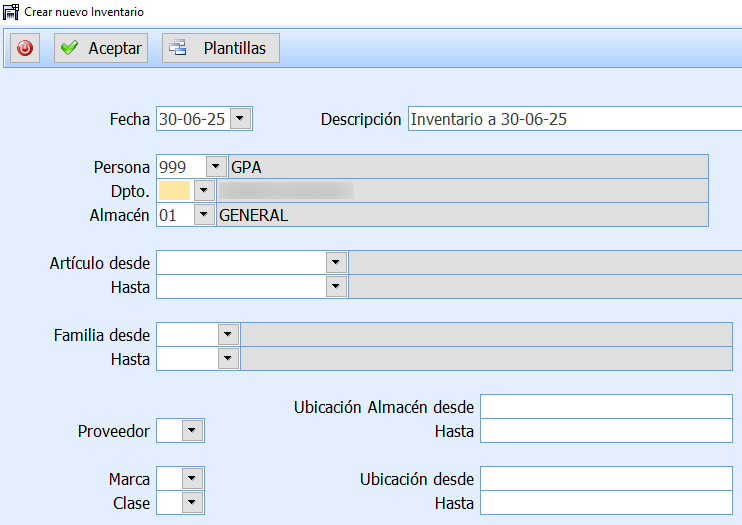
Task: Click the red power exit icon
Action: [25, 48]
